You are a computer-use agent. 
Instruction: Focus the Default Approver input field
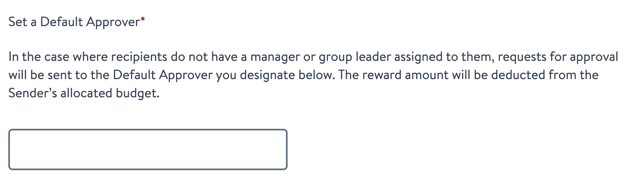148,149
